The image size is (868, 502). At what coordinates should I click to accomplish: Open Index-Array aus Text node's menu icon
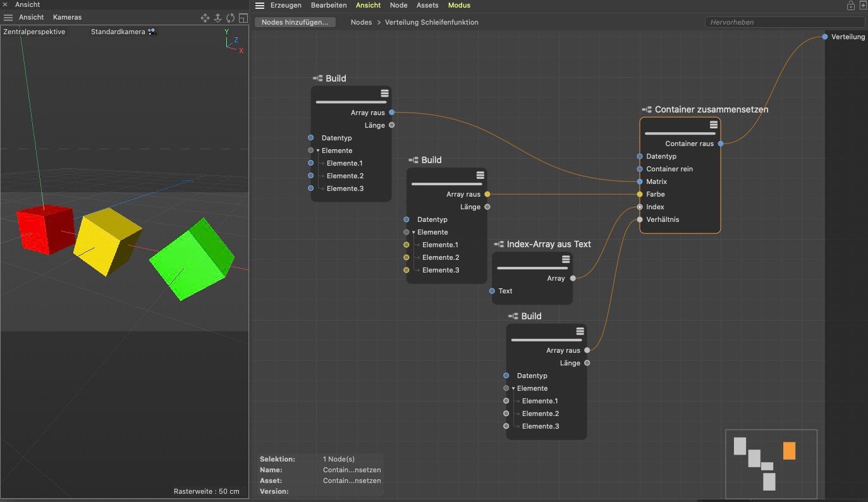(566, 259)
